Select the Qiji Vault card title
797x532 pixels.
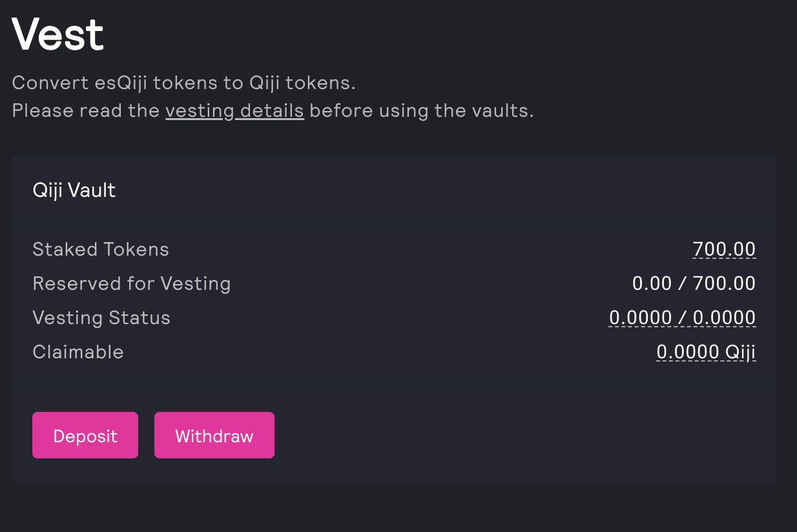(x=74, y=190)
